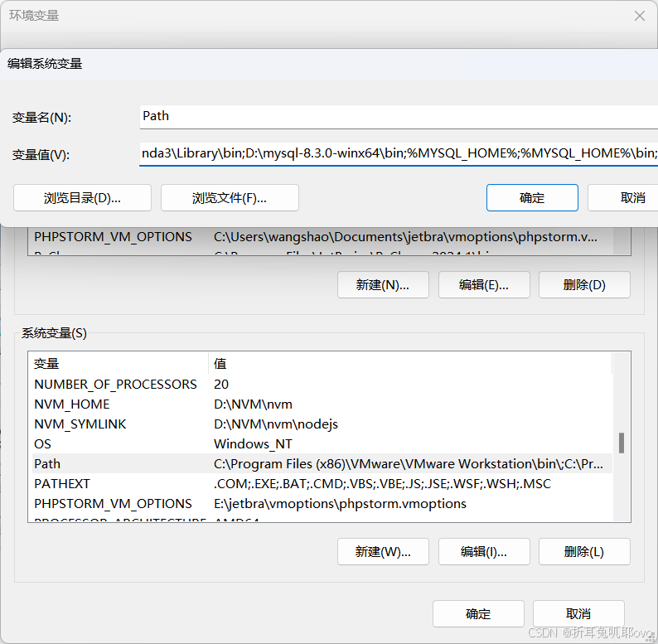
Task: Click 编辑(E)... for user variables
Action: pyautogui.click(x=484, y=285)
